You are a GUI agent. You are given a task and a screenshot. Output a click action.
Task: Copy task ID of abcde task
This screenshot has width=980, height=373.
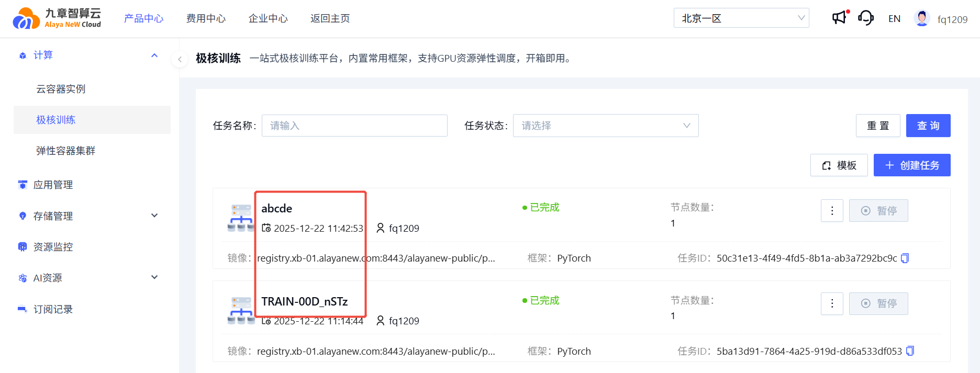coord(905,258)
